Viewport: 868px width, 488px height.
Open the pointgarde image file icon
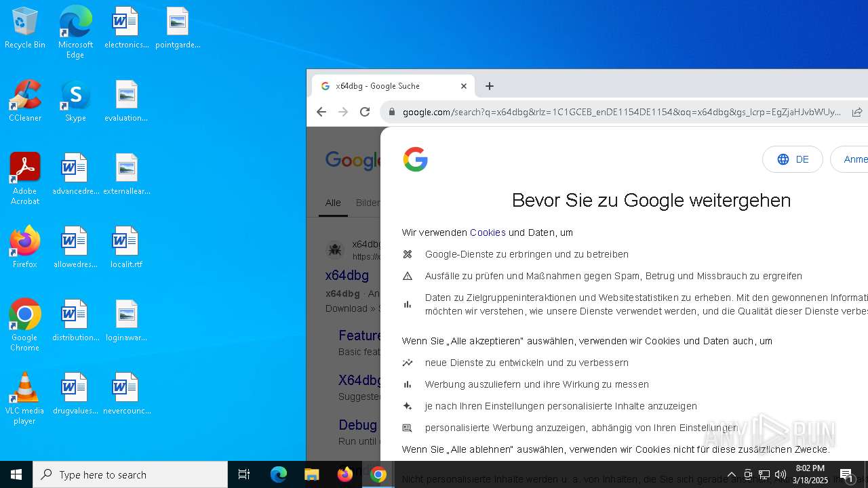tap(178, 28)
